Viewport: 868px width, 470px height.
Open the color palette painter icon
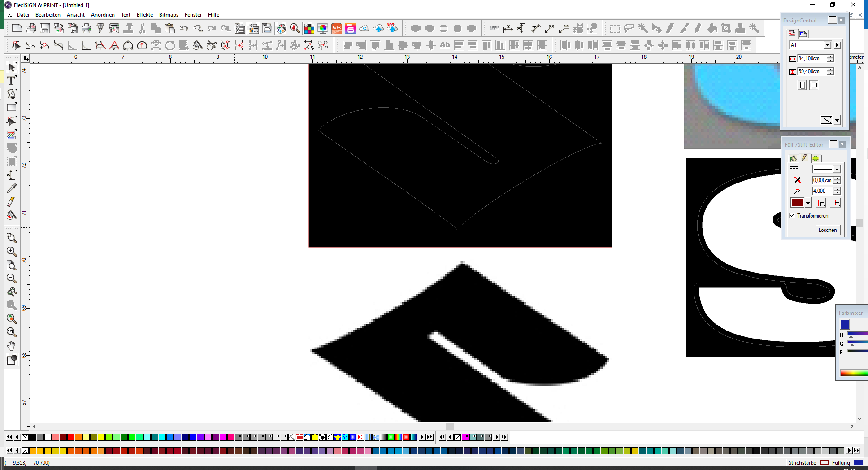coord(281,29)
